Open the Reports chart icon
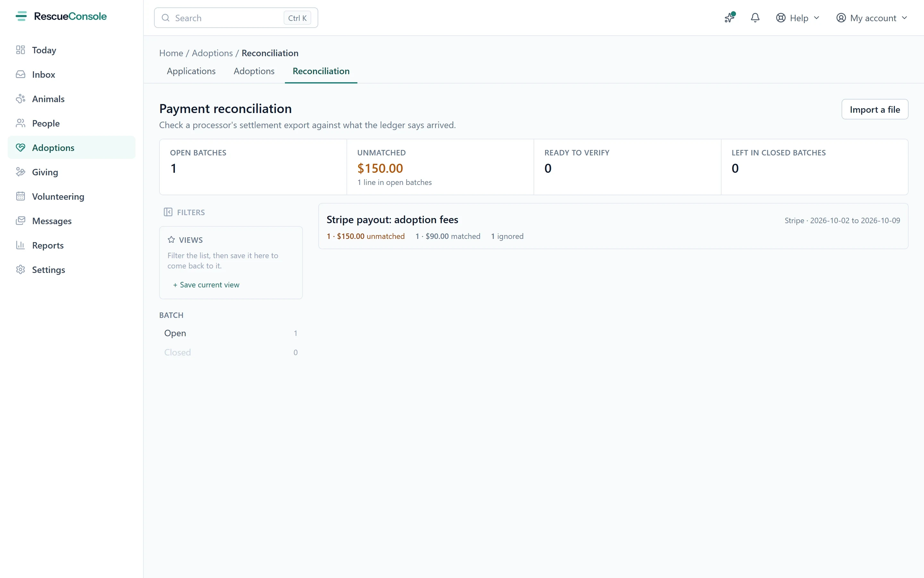 point(21,245)
